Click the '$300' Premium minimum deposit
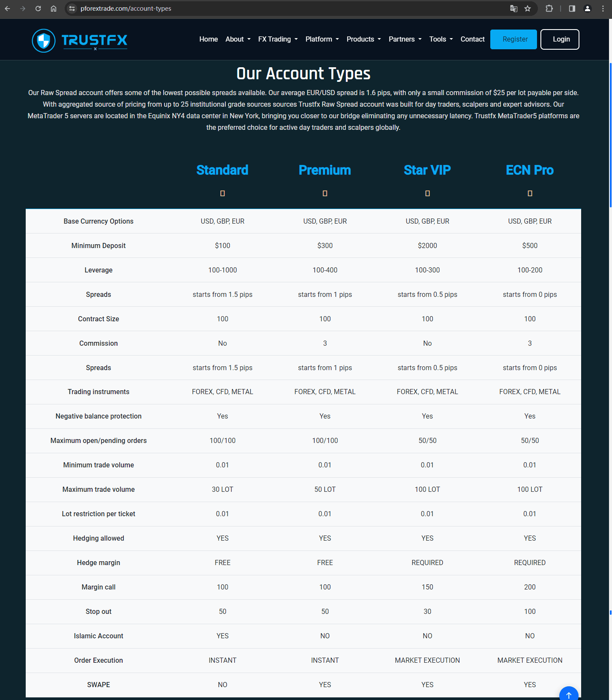 click(325, 245)
